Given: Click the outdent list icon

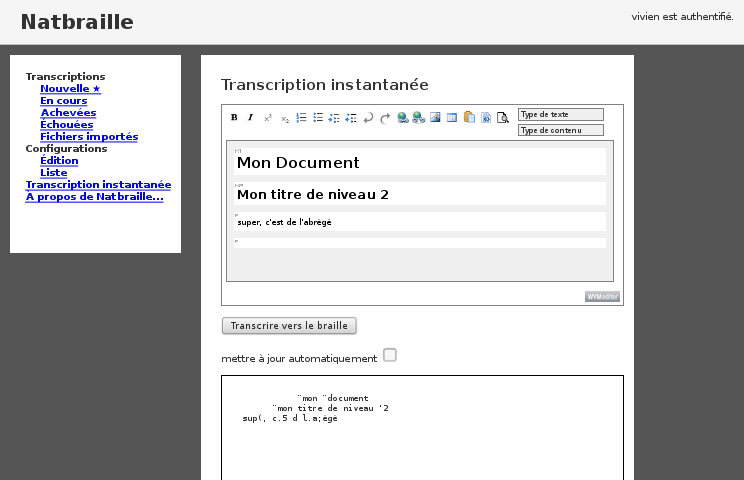Looking at the screenshot, I should [x=351, y=118].
